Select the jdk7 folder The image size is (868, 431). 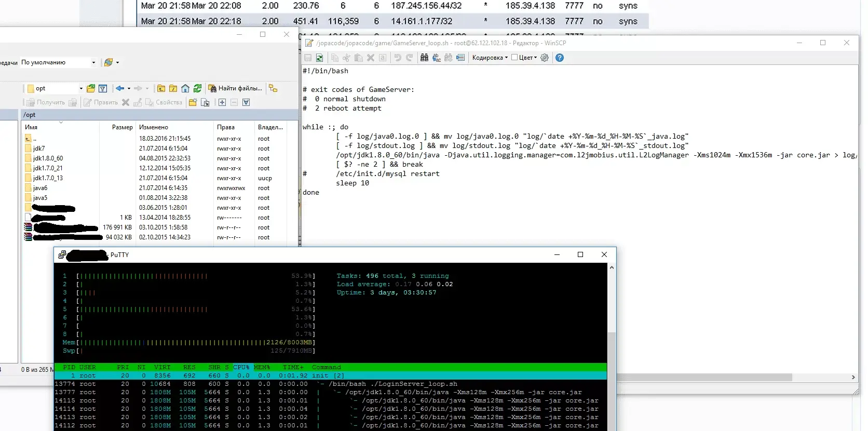click(39, 149)
